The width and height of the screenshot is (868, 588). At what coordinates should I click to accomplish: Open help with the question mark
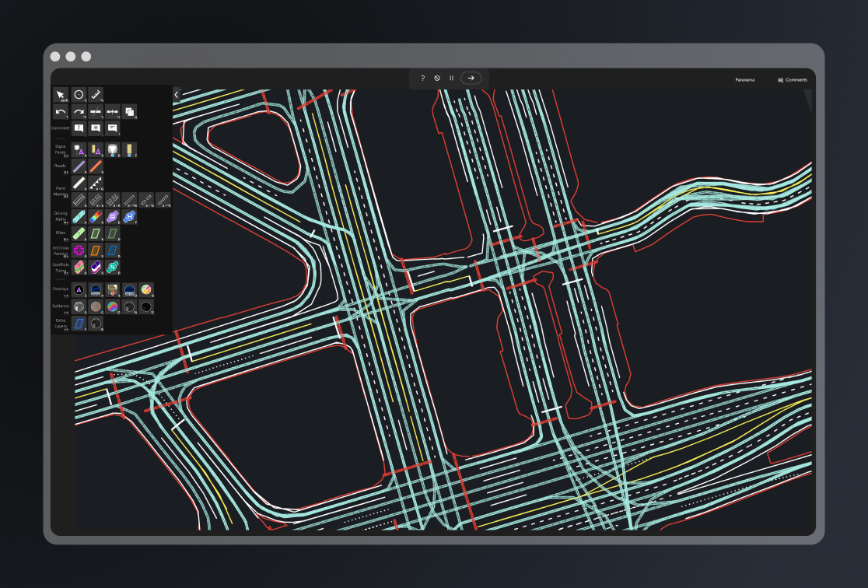tap(422, 78)
